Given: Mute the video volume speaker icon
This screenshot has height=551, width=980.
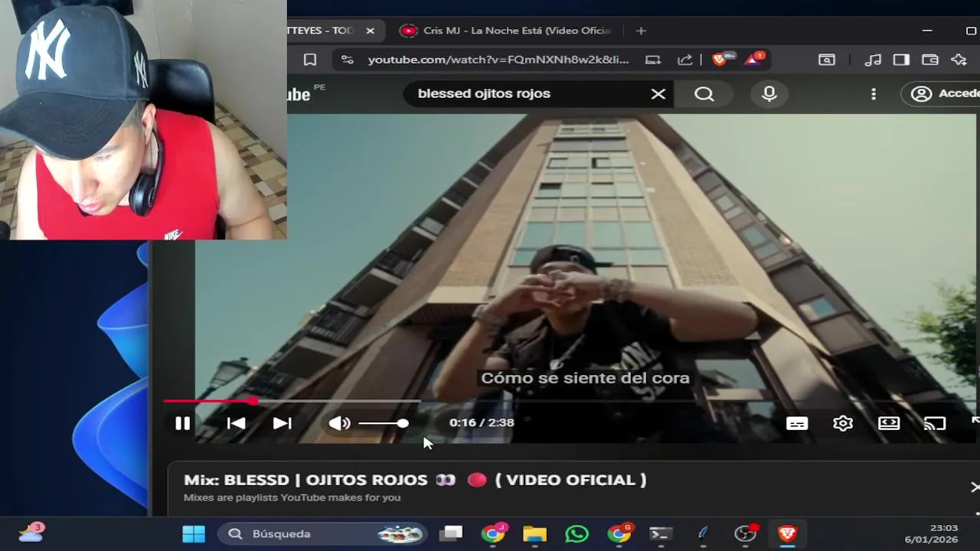Looking at the screenshot, I should click(339, 423).
